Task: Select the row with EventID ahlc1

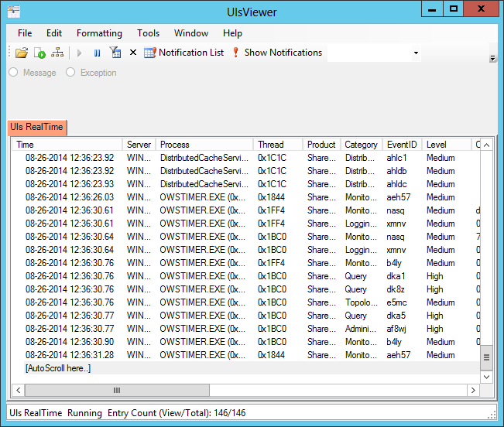Action: (x=246, y=158)
